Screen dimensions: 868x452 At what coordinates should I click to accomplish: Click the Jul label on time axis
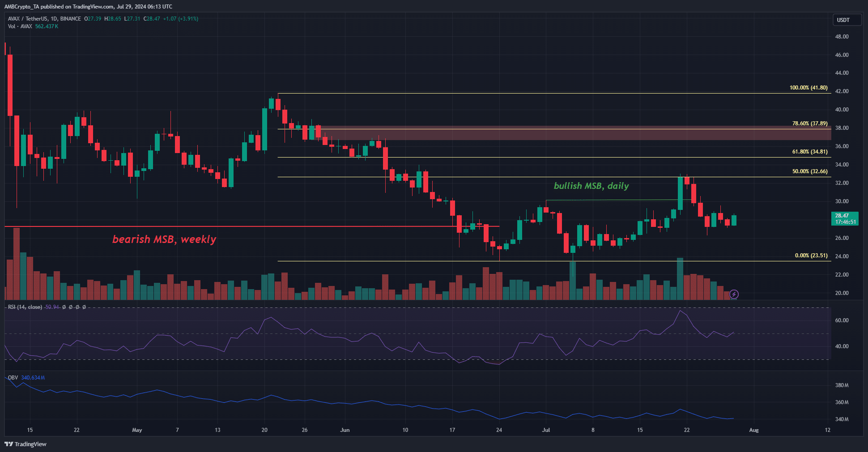546,430
